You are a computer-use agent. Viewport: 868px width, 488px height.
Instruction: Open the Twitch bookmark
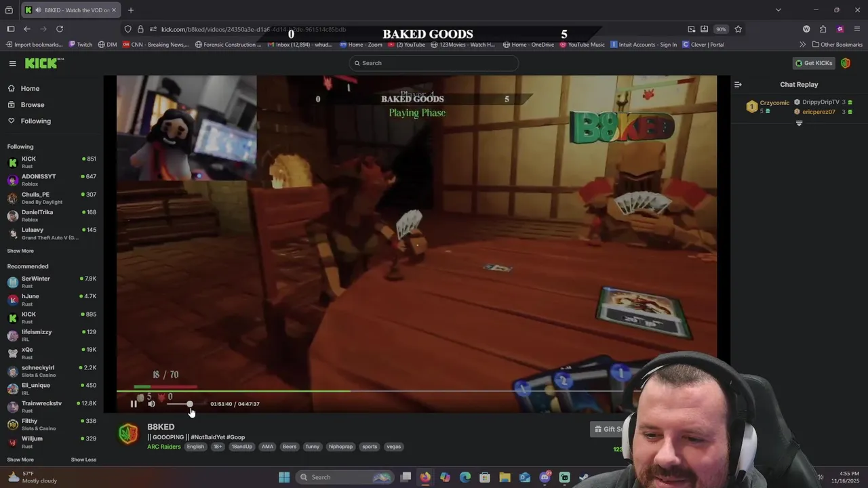pyautogui.click(x=81, y=45)
